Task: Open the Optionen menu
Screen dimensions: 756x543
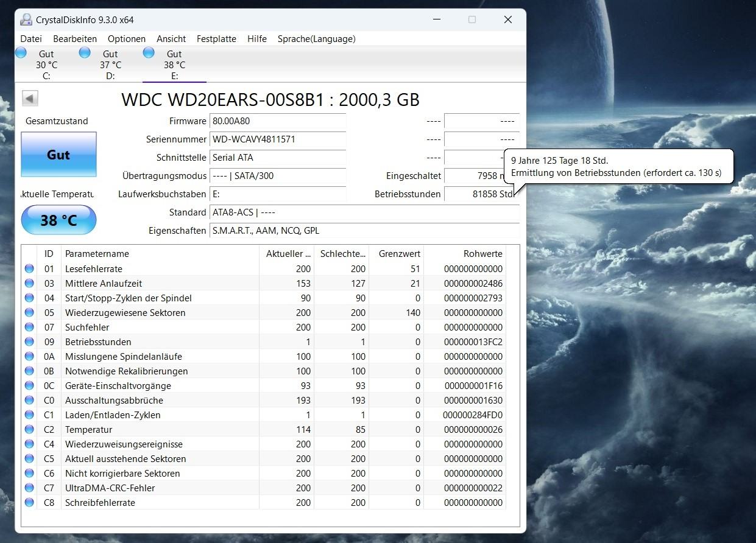Action: tap(127, 38)
